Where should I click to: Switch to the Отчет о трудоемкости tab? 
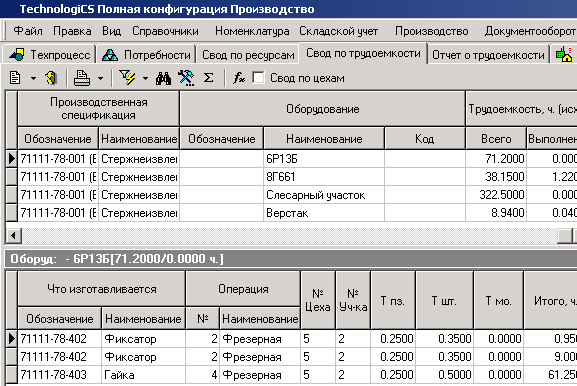tap(488, 55)
